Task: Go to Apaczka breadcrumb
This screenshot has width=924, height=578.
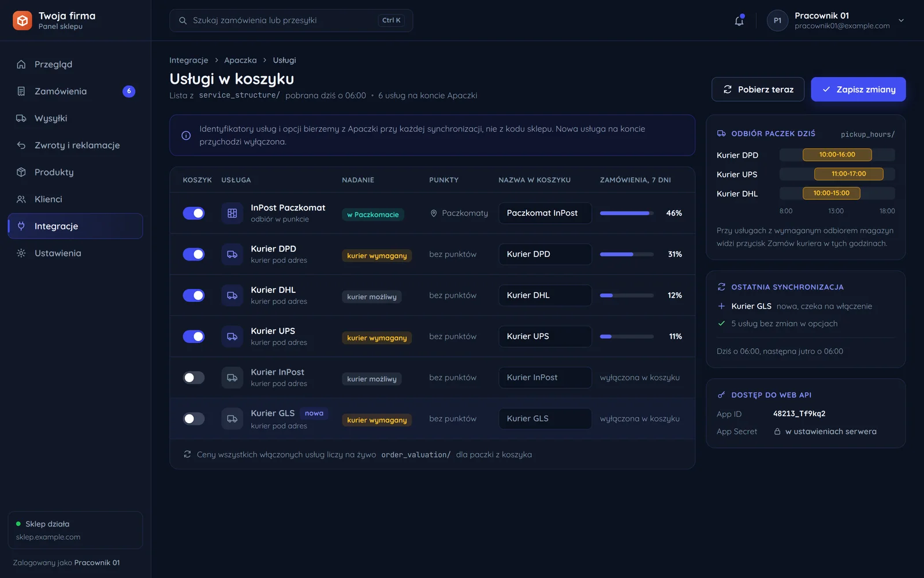Action: [240, 60]
